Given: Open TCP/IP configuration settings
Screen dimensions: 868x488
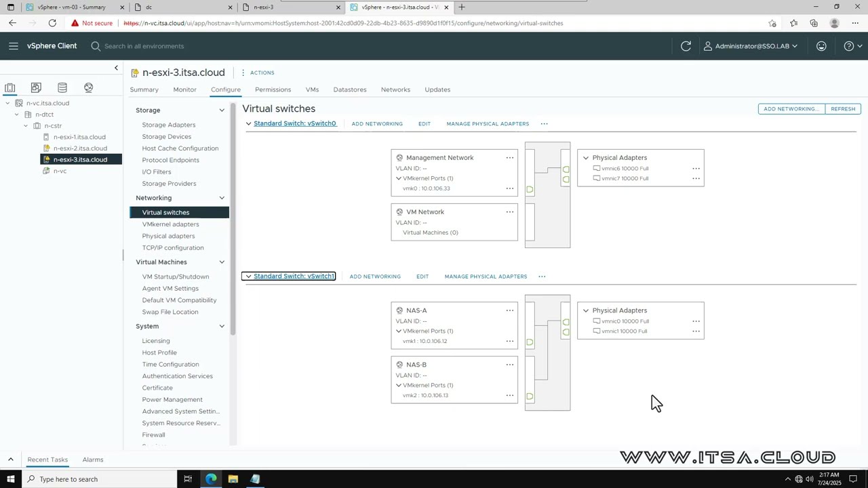Looking at the screenshot, I should pos(173,248).
